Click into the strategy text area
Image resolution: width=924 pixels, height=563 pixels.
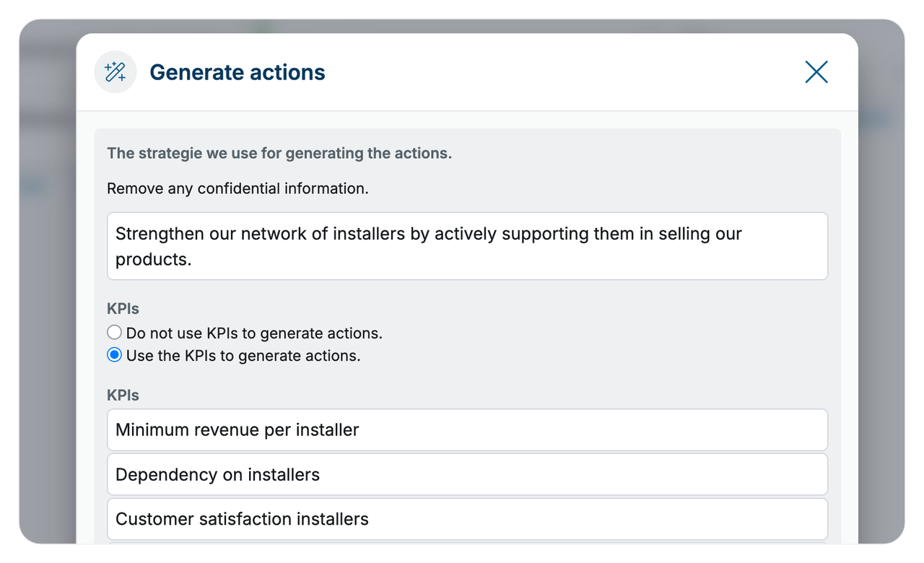[x=467, y=246]
